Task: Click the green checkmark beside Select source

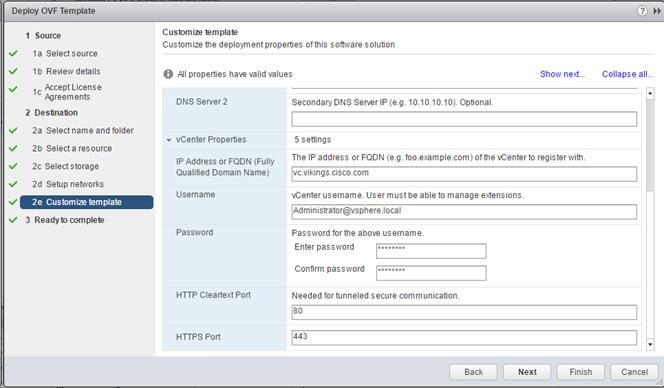Action: (x=14, y=53)
